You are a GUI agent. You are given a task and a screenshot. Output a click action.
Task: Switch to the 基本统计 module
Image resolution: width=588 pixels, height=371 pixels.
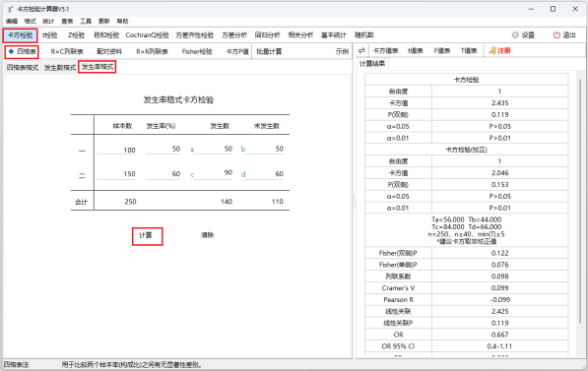pyautogui.click(x=333, y=35)
